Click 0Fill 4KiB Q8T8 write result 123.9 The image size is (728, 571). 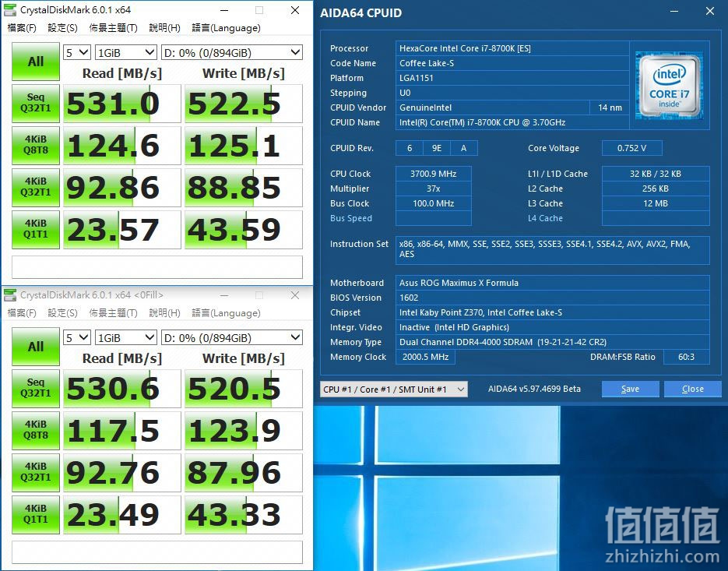point(243,430)
